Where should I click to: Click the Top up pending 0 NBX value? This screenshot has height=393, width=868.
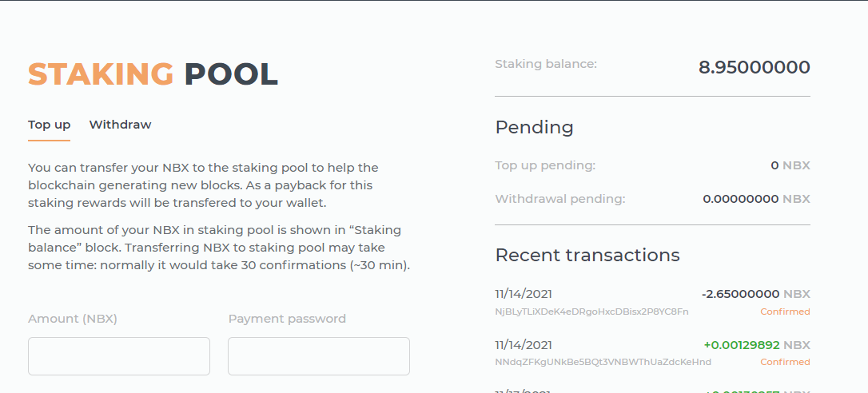(x=790, y=165)
